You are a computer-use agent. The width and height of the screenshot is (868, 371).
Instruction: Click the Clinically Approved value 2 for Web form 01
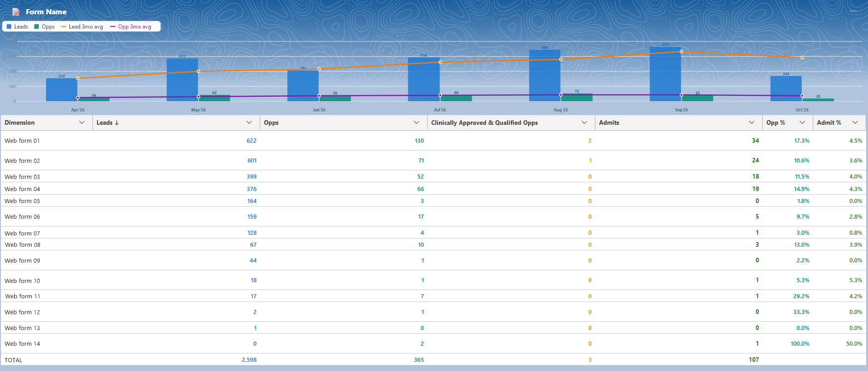pos(590,141)
